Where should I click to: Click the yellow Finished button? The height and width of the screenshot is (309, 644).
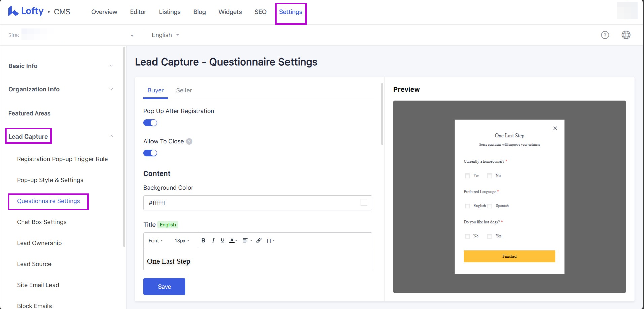point(509,256)
